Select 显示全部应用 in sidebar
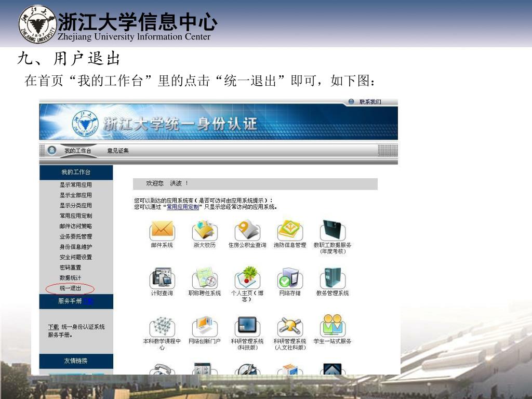 [x=76, y=195]
